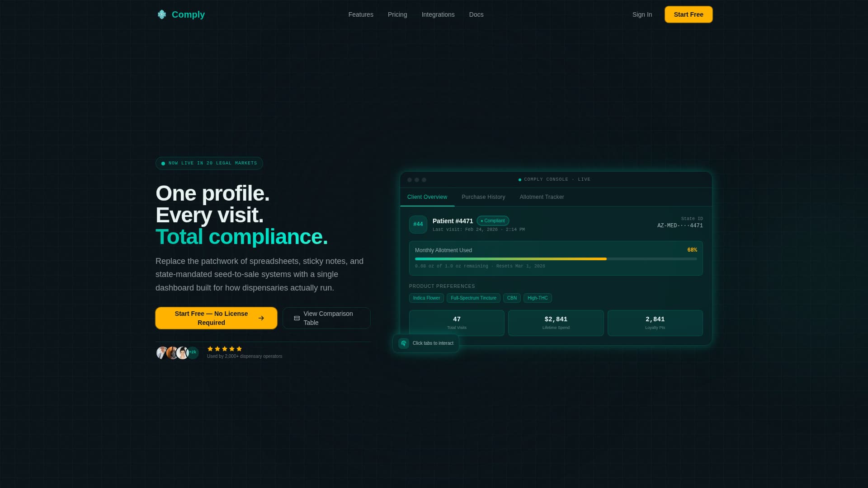Click the State ID AZ-MED-····4471 value
The image size is (868, 488).
coord(680,225)
